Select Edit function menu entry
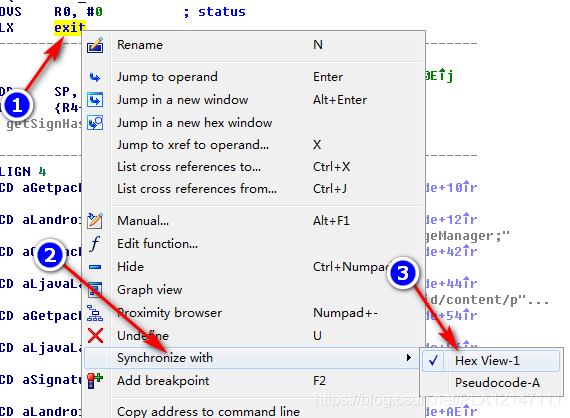 (253, 244)
